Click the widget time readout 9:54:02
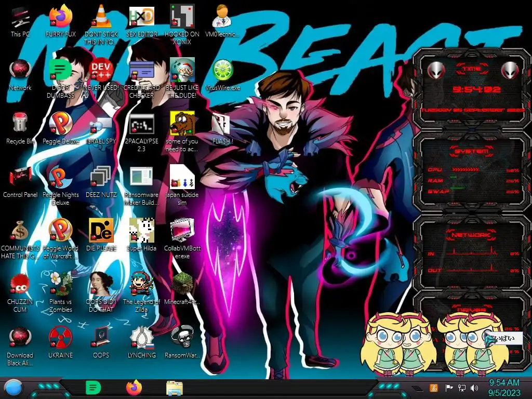The height and width of the screenshot is (399, 532). pyautogui.click(x=476, y=89)
